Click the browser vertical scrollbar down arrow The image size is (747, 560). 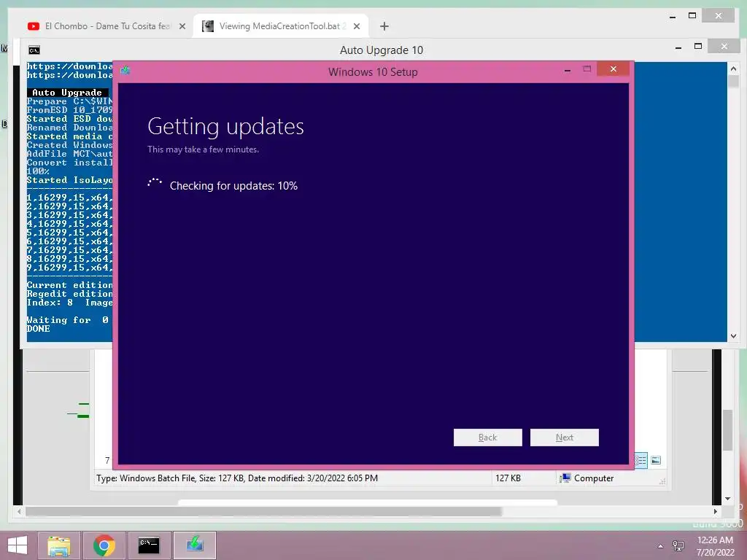click(727, 499)
